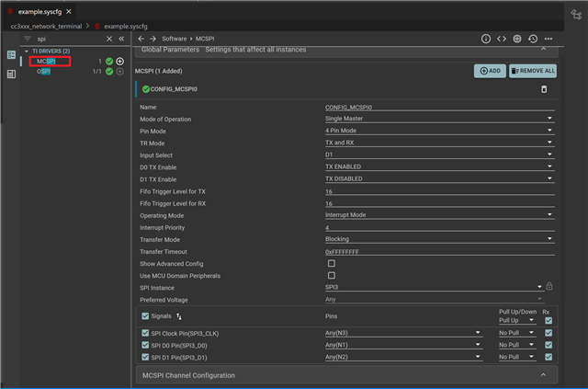Enable Show Advanced Config checkbox
The image size is (588, 389).
click(x=331, y=263)
